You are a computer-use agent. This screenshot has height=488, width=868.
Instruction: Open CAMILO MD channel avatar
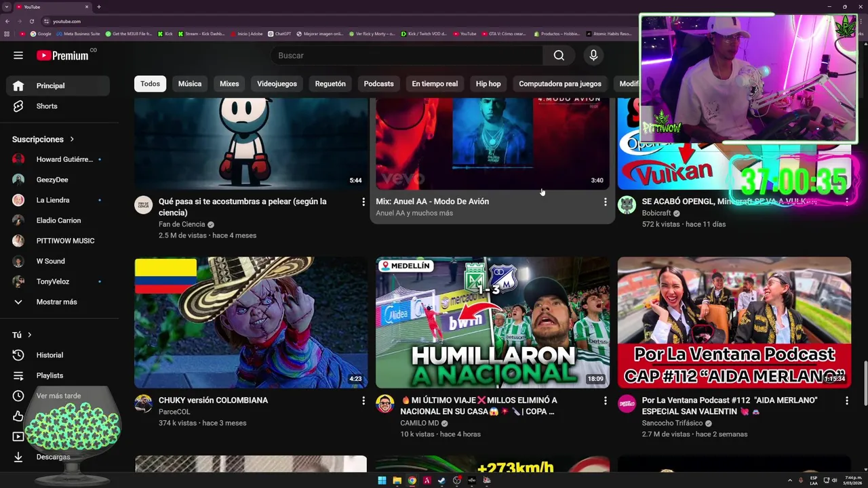[x=385, y=404]
